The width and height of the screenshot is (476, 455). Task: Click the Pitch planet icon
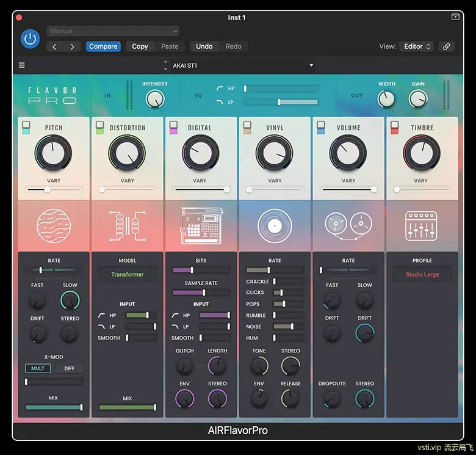pyautogui.click(x=54, y=226)
